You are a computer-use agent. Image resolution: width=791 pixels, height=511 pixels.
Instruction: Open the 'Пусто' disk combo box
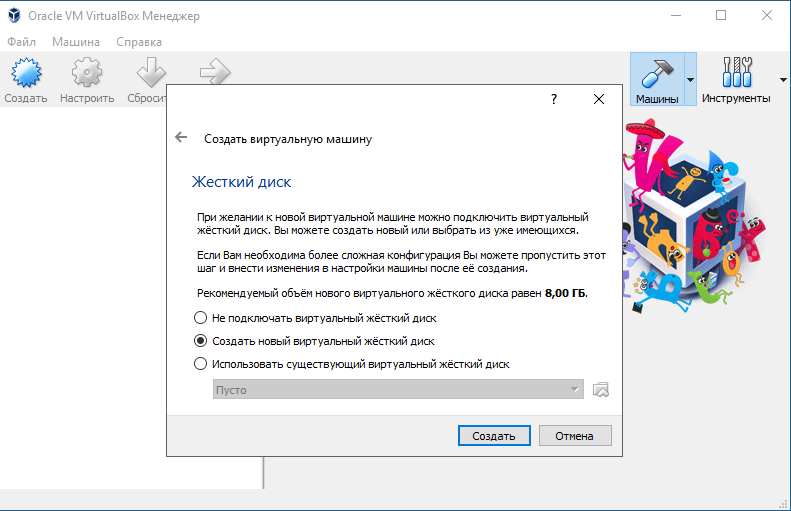coord(398,389)
